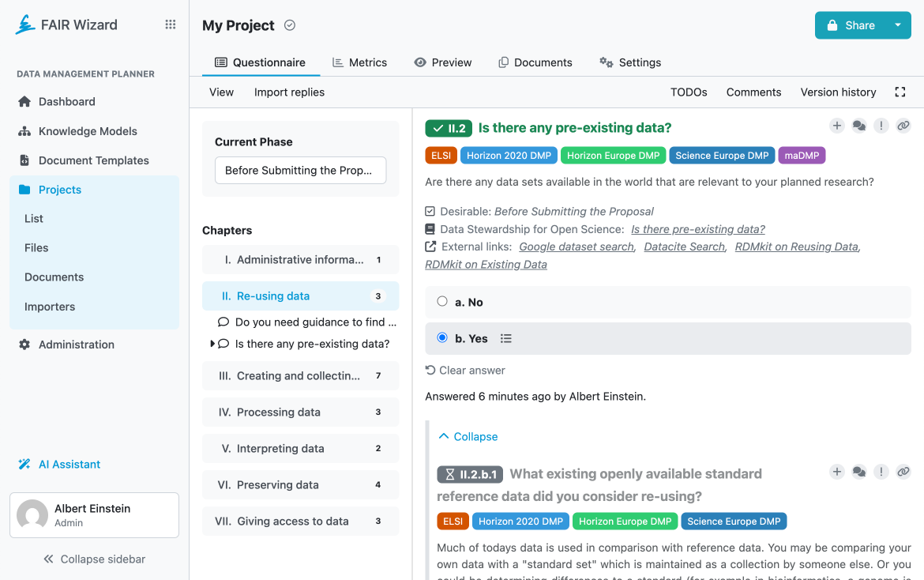Click the fullscreen expand icon
This screenshot has height=580, width=924.
(x=900, y=92)
